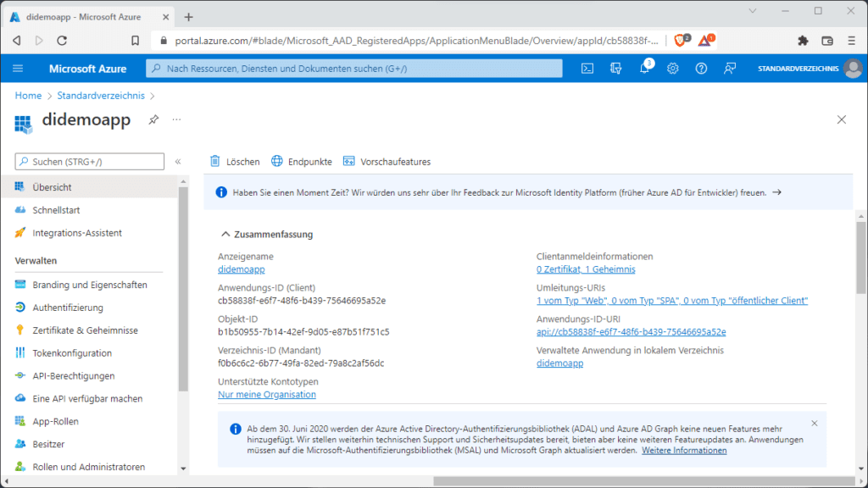Select the Anwendungs-ID (Client) value
This screenshot has height=488, width=868.
(x=302, y=301)
